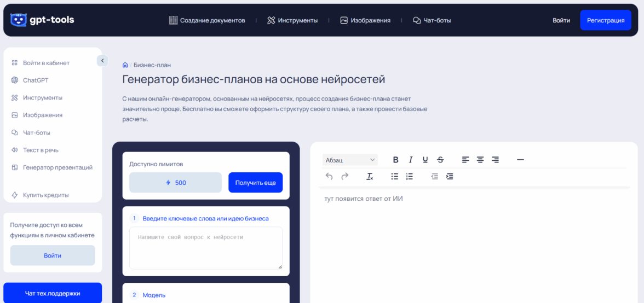
Task: Click the Получить еще button
Action: (x=255, y=183)
